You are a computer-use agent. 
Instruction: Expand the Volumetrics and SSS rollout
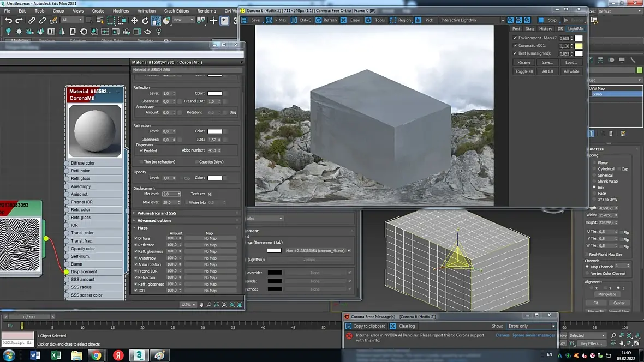[x=156, y=213]
